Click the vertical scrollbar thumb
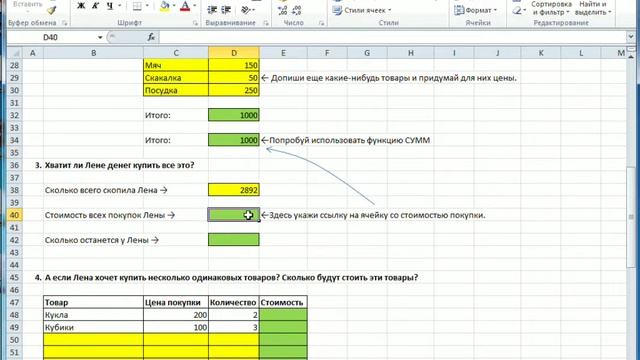The width and height of the screenshot is (640, 360). tap(631, 216)
